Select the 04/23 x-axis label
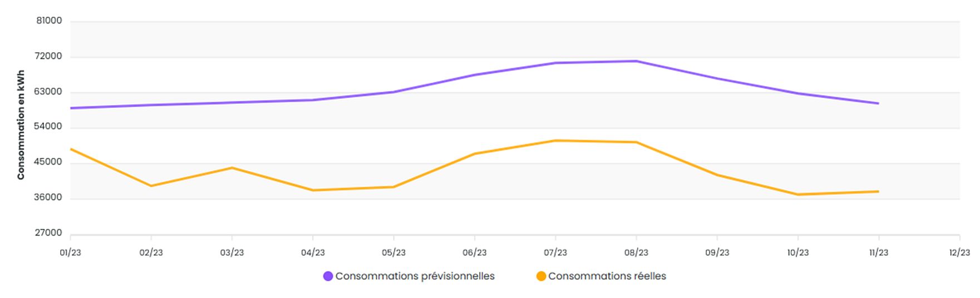Screen dimensions: 980x298 [313, 252]
